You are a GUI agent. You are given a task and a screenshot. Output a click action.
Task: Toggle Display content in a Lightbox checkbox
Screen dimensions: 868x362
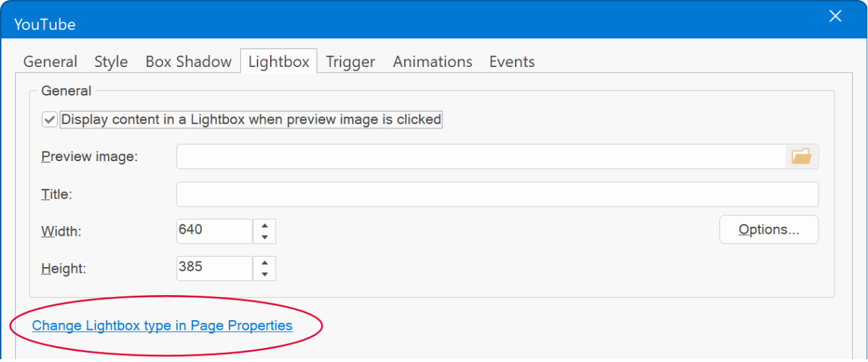point(50,119)
